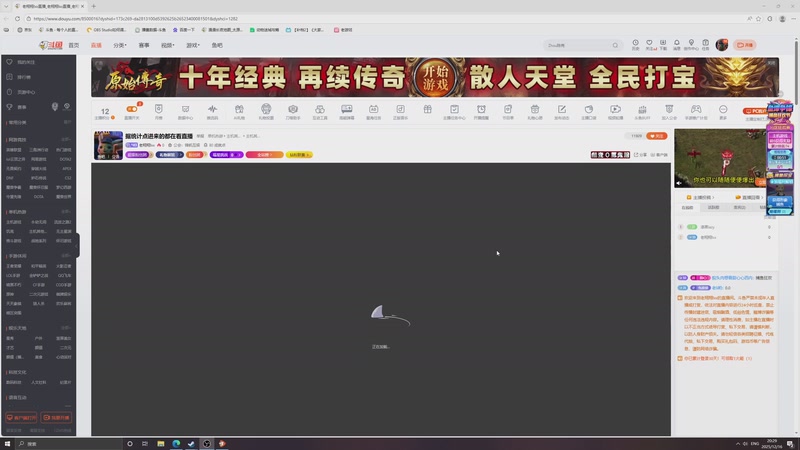Open the streamer avatar thumbnail
Screen dimensions: 800x450
coord(108,145)
